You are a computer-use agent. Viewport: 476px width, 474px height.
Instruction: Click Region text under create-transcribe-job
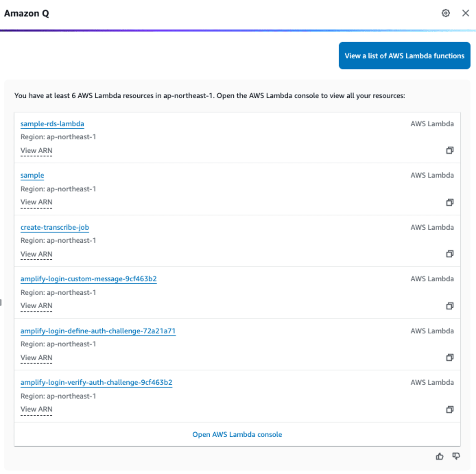click(58, 240)
